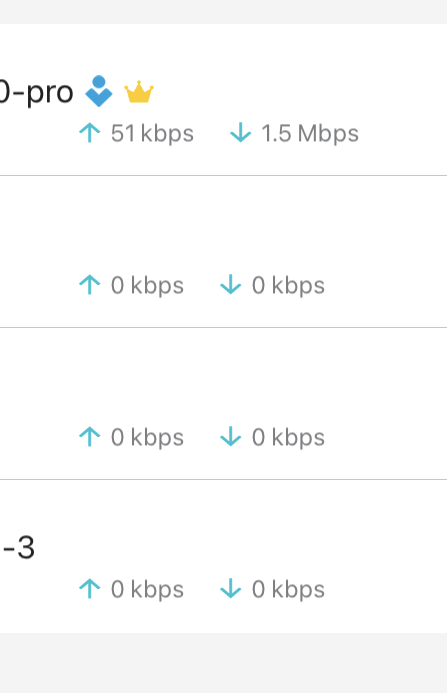Click the 0 kbps download value under -3
The width and height of the screenshot is (447, 693).
288,590
